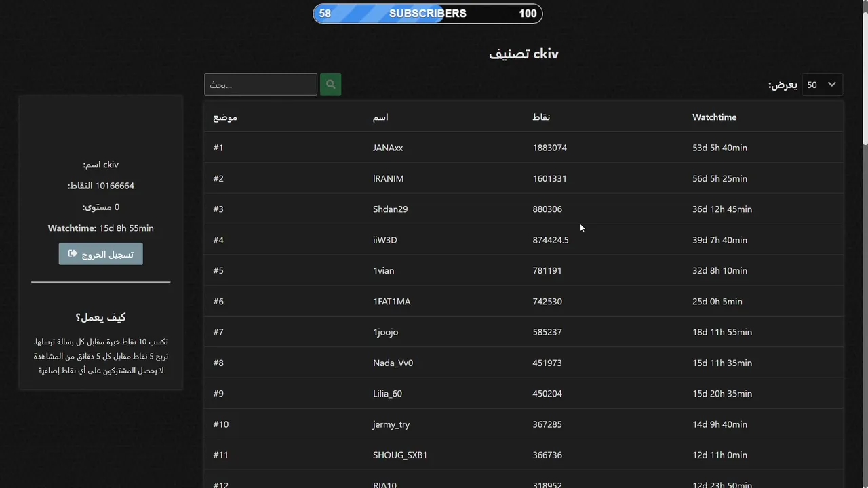
Task: Click sidebar points value 10166664
Action: click(115, 186)
